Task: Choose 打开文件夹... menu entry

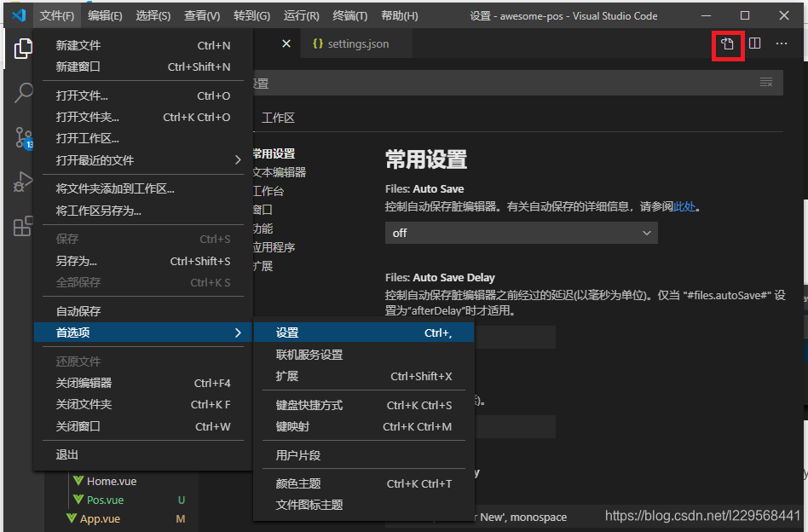Action: click(x=143, y=118)
